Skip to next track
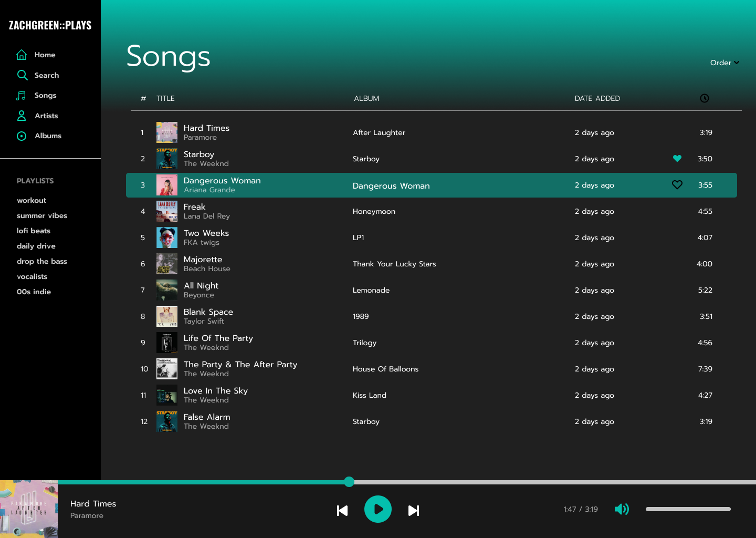This screenshot has width=756, height=538. [x=414, y=510]
